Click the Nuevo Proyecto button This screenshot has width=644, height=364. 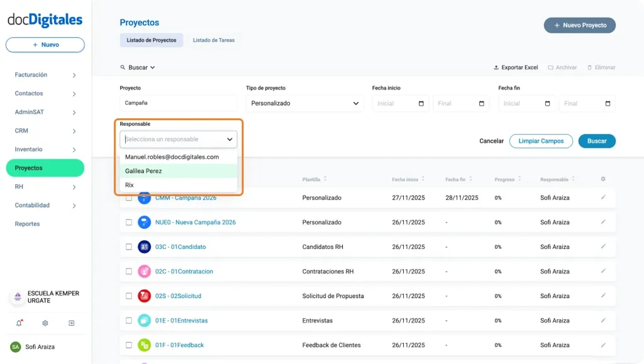579,25
